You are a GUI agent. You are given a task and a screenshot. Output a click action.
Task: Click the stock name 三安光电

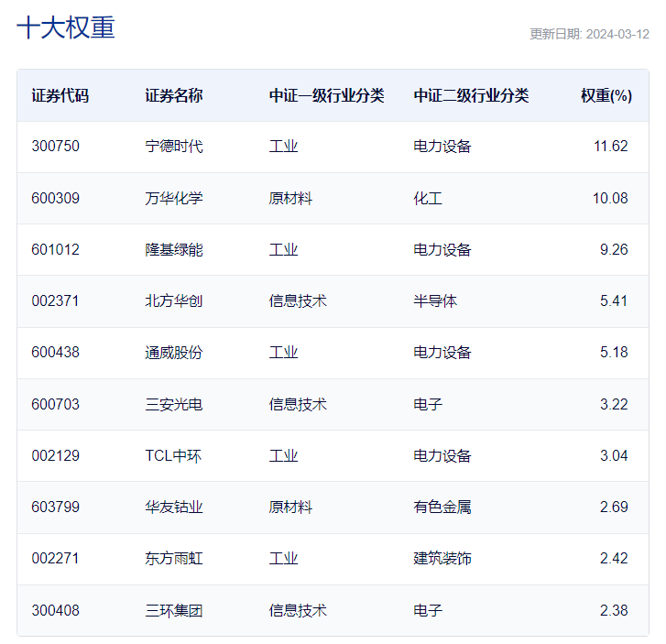coord(174,404)
